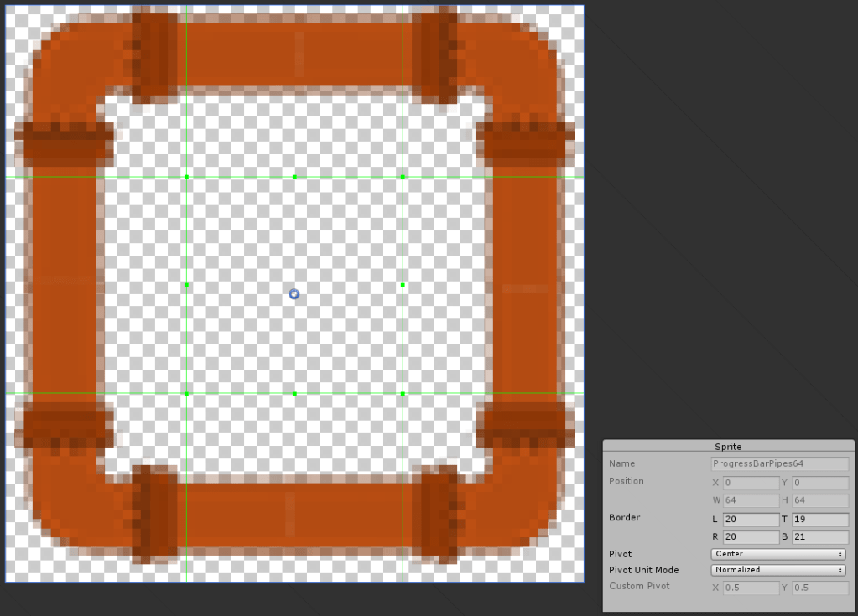858x616 pixels.
Task: Click the Position H field
Action: (x=819, y=500)
